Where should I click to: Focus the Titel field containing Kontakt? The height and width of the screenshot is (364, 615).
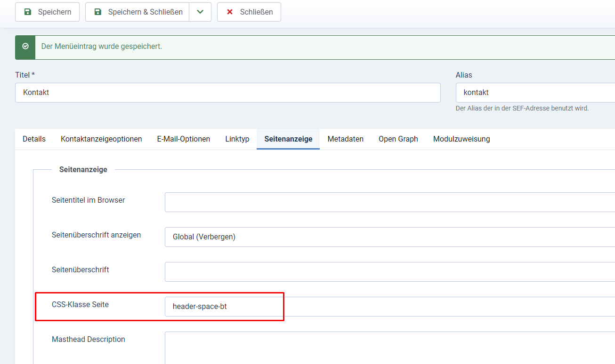pos(227,93)
